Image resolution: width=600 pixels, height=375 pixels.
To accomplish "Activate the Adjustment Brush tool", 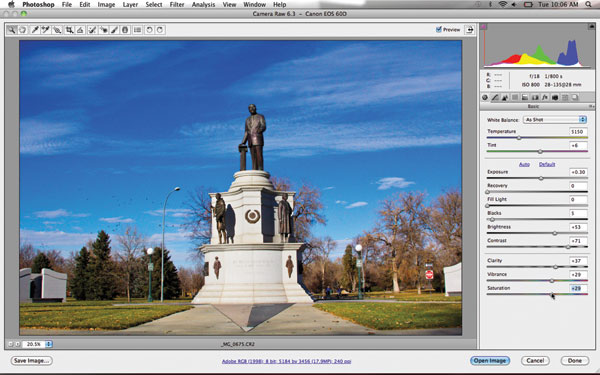I will (114, 30).
